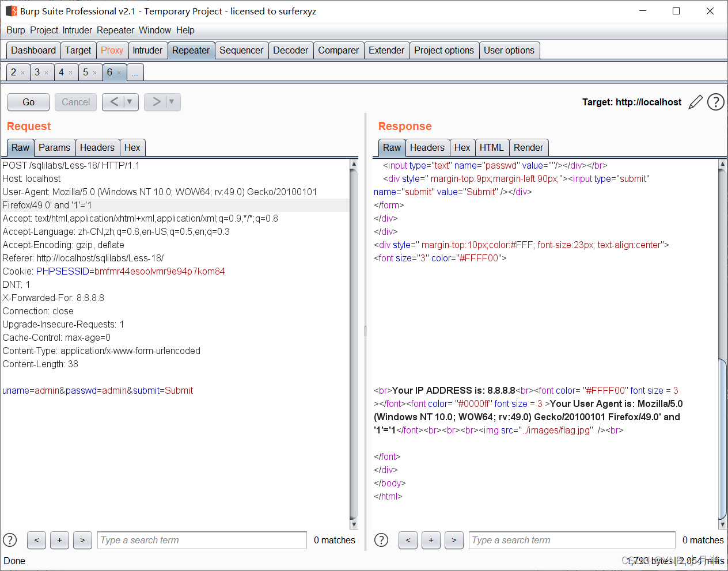Show request Raw view

[20, 148]
